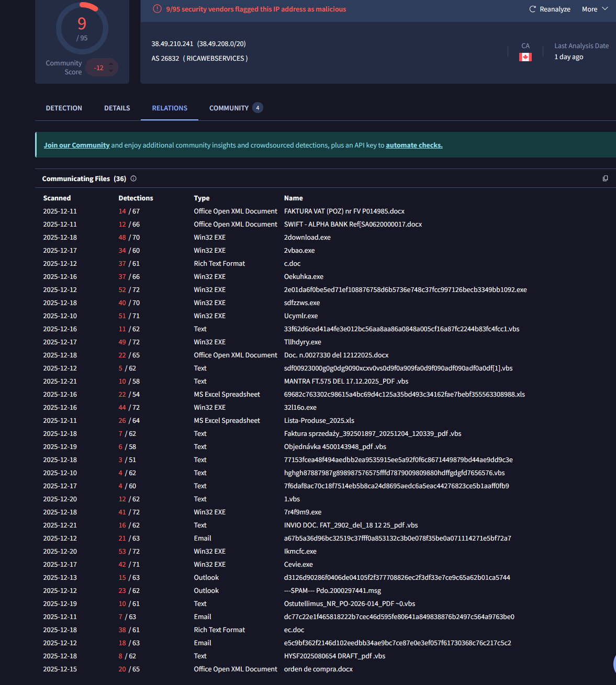Image resolution: width=616 pixels, height=685 pixels.
Task: Switch to the Detection tab
Action: click(x=64, y=108)
